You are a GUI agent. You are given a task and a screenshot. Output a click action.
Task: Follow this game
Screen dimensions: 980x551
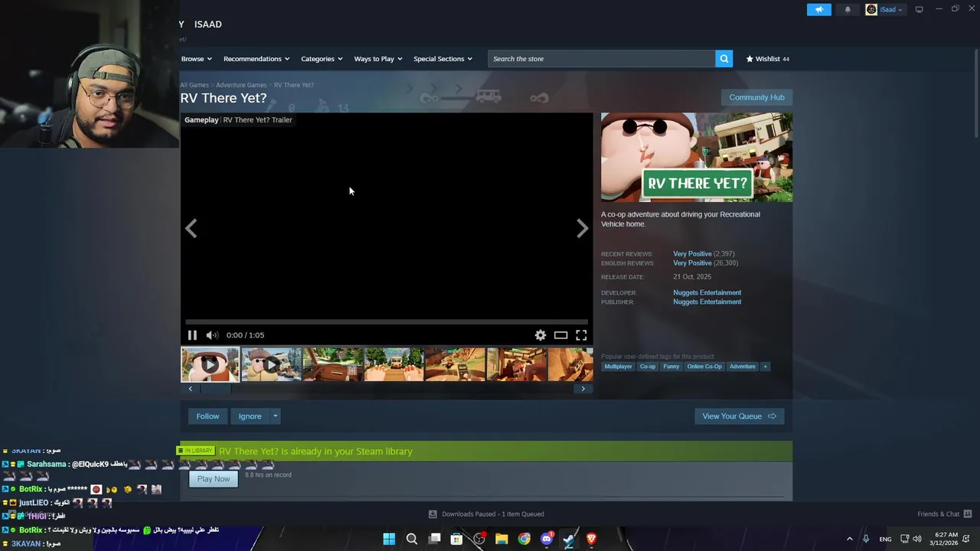(x=207, y=416)
